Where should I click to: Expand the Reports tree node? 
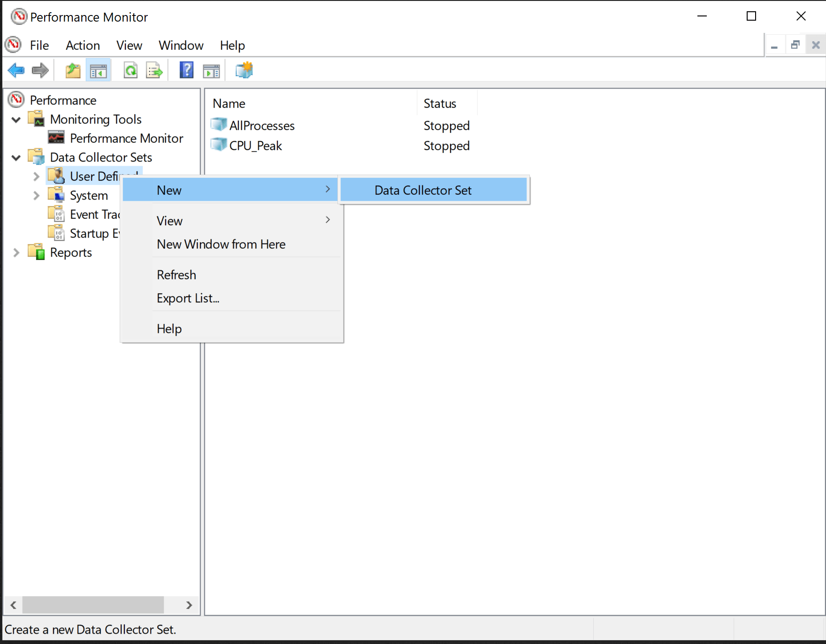[16, 253]
